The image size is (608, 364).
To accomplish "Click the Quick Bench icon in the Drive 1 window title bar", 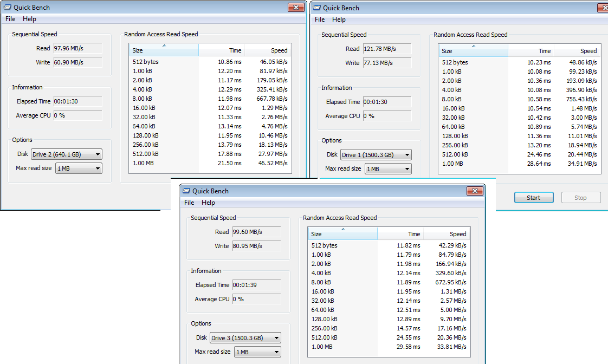I will (x=316, y=8).
